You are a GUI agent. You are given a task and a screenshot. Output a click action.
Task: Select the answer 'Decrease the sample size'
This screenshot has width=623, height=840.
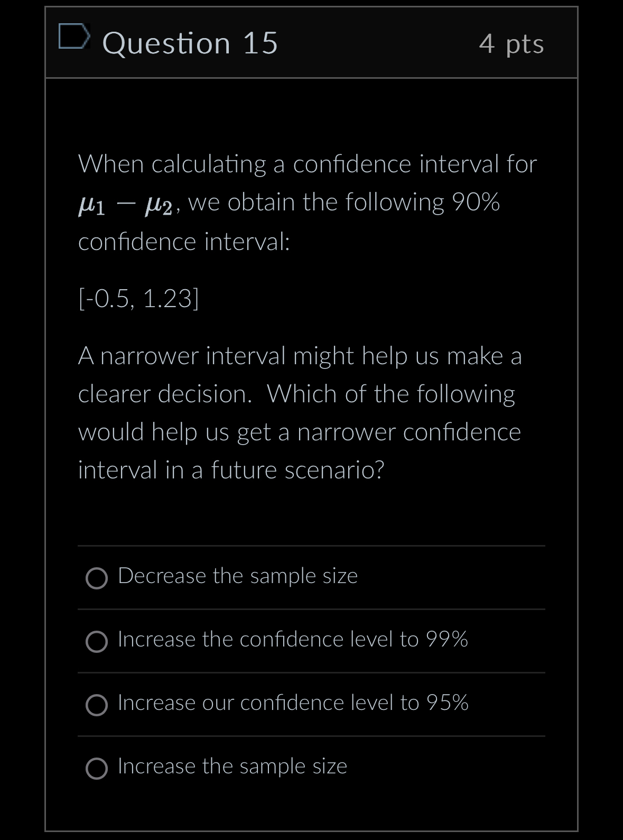[237, 576]
